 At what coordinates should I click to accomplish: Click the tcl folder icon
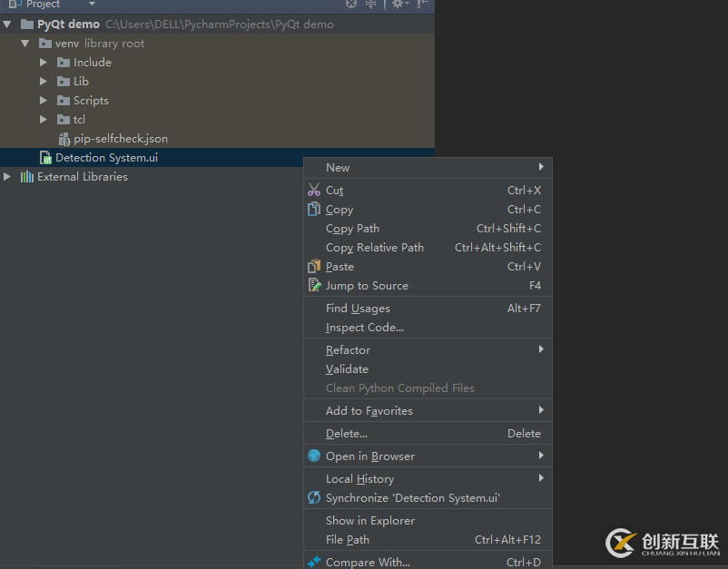click(x=64, y=119)
